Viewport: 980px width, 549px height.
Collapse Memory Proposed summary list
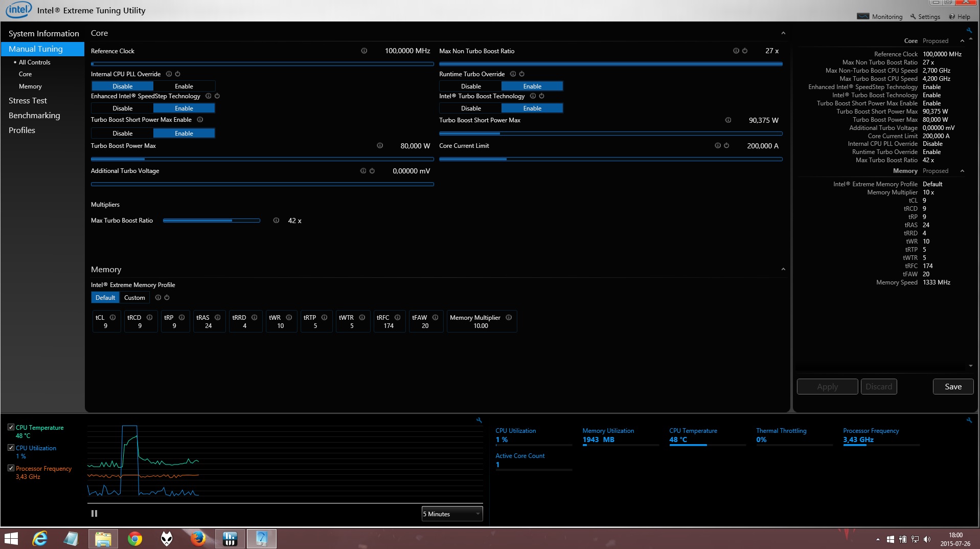click(x=962, y=171)
